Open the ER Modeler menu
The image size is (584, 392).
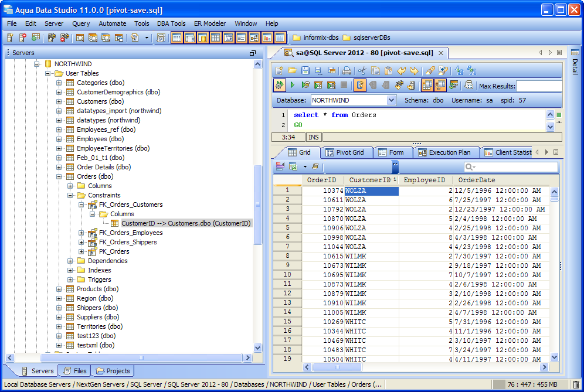tap(210, 23)
